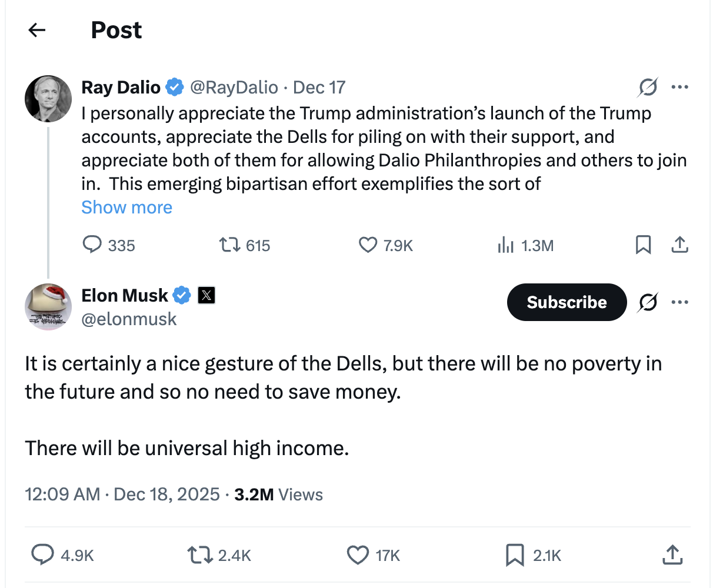Screen dimensions: 713x588
Task: Repost Ray Dalio's post
Action: point(229,245)
